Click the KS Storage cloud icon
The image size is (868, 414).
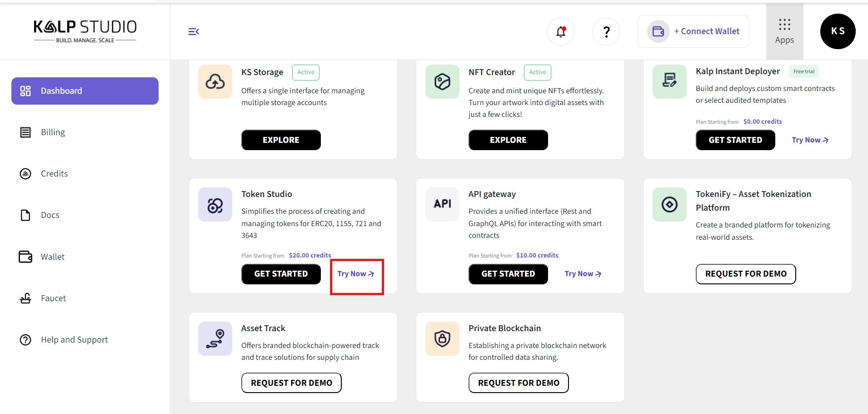point(215,82)
